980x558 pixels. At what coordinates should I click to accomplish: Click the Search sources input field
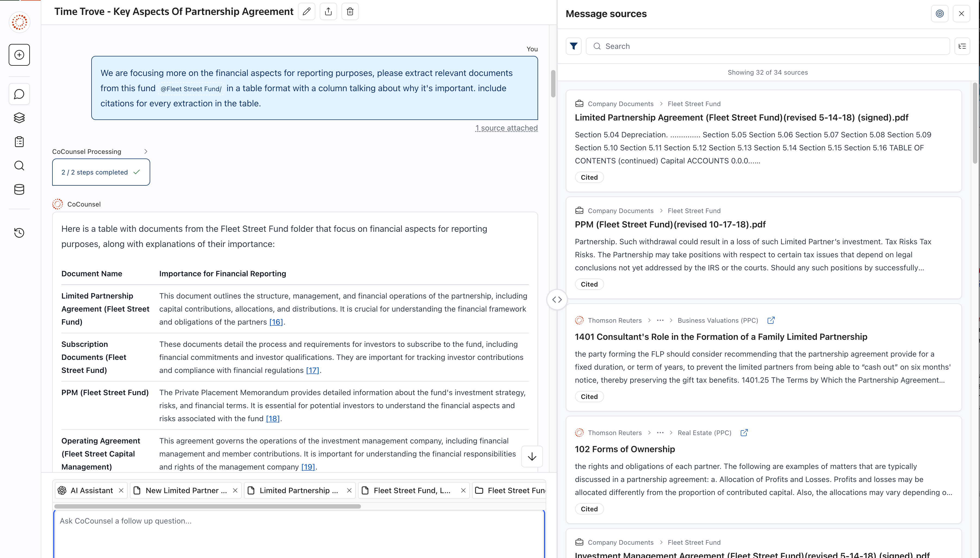(x=767, y=46)
